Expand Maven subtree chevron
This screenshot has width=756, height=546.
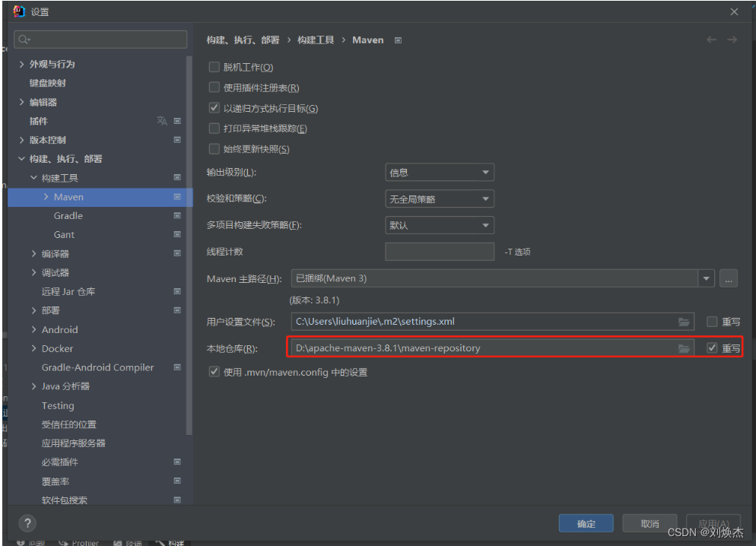tap(46, 197)
